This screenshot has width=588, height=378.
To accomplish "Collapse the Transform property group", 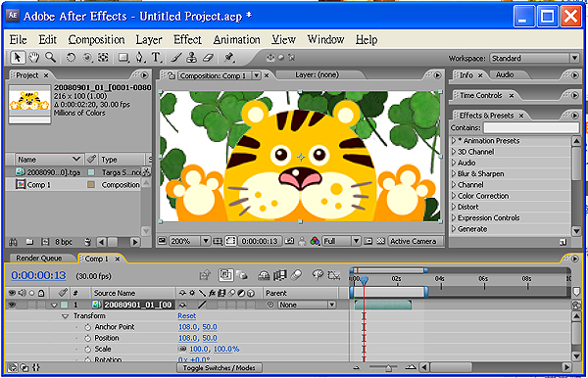I will point(66,316).
